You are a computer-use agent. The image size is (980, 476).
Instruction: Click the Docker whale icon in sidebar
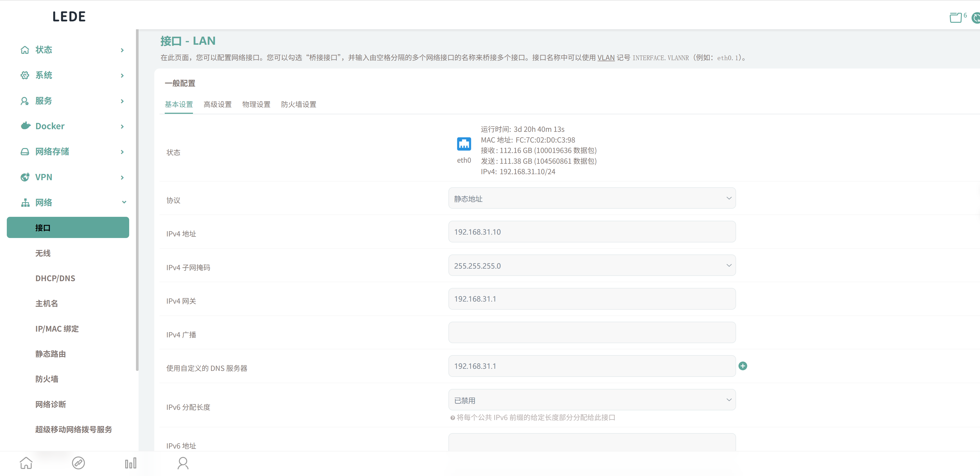pyautogui.click(x=25, y=126)
